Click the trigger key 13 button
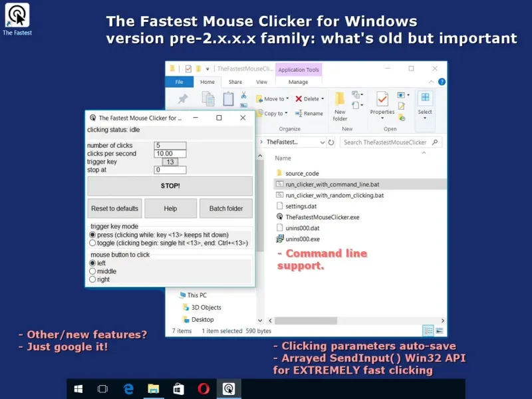This screenshot has width=532, height=399. (170, 162)
